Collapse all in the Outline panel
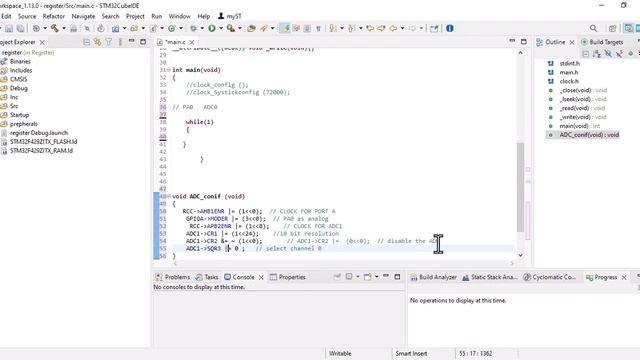The image size is (640, 360). click(586, 53)
